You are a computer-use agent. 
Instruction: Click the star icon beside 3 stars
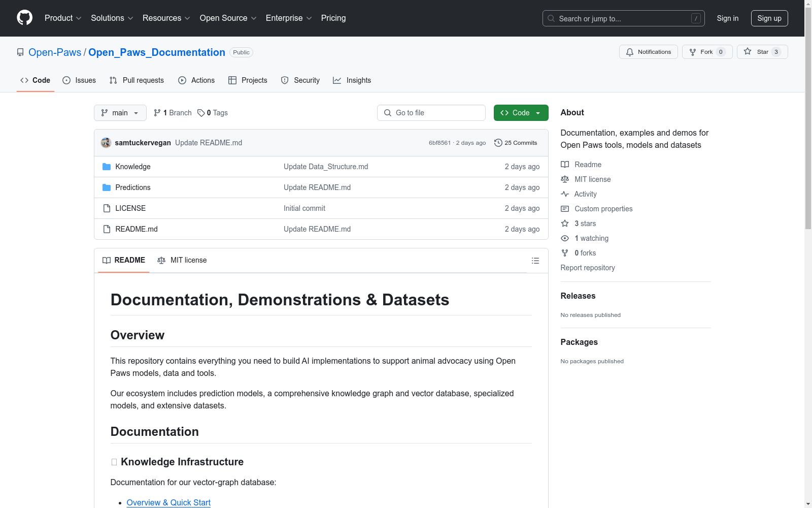tap(565, 224)
